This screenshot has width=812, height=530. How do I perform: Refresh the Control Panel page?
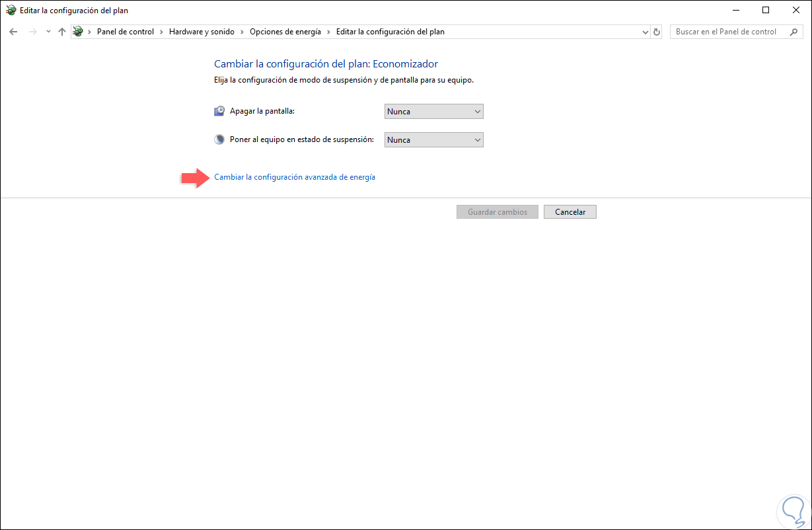[656, 32]
